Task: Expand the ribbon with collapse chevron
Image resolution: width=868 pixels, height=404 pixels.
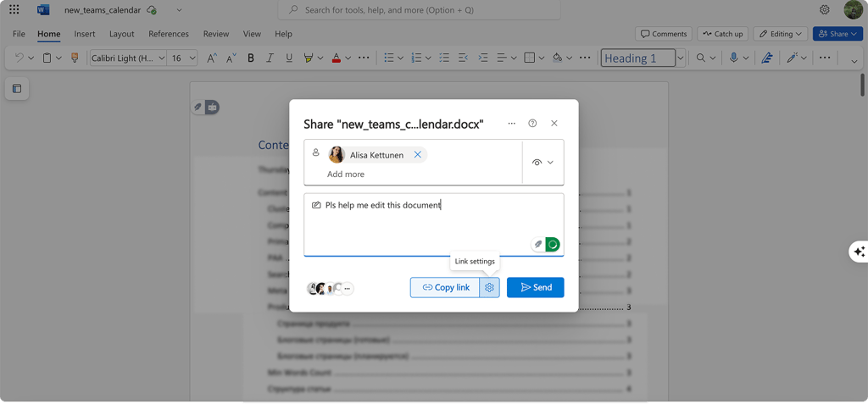Action: [853, 60]
